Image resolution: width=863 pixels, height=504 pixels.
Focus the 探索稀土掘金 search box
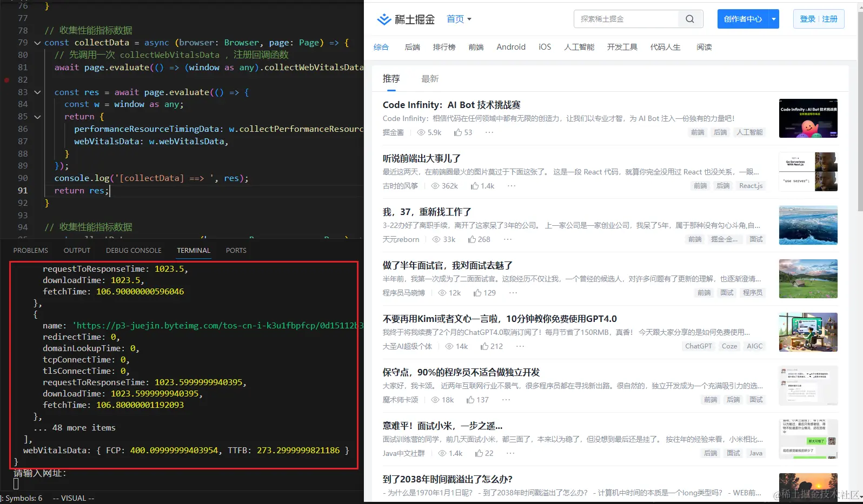[626, 19]
